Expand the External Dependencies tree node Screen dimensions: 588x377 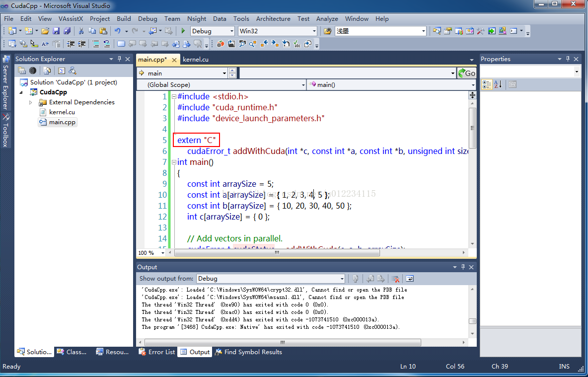(31, 102)
